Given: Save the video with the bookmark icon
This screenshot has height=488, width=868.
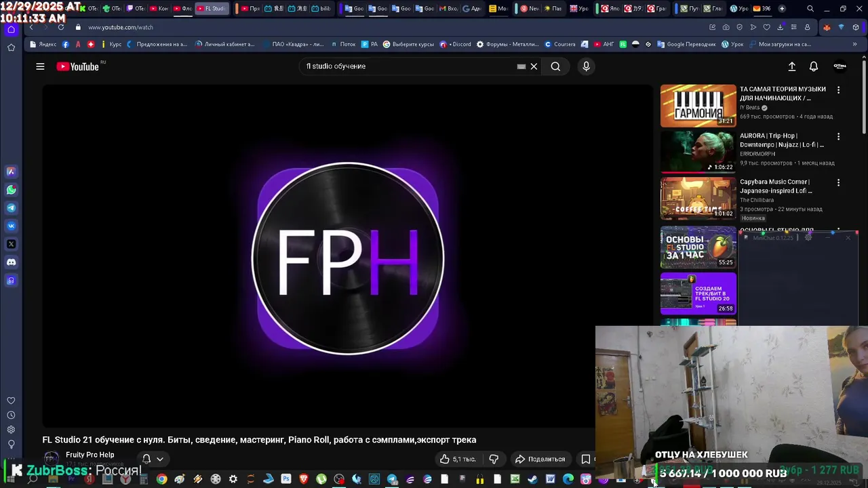Looking at the screenshot, I should 585,459.
